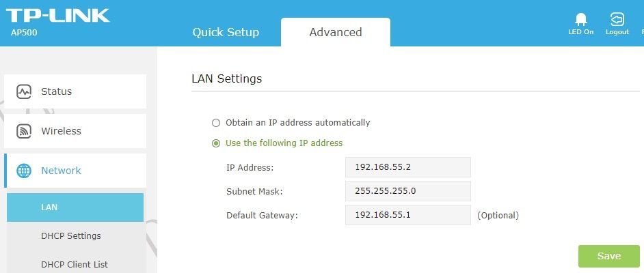The height and width of the screenshot is (273, 644).
Task: Open the LAN submenu item
Action: click(x=75, y=207)
